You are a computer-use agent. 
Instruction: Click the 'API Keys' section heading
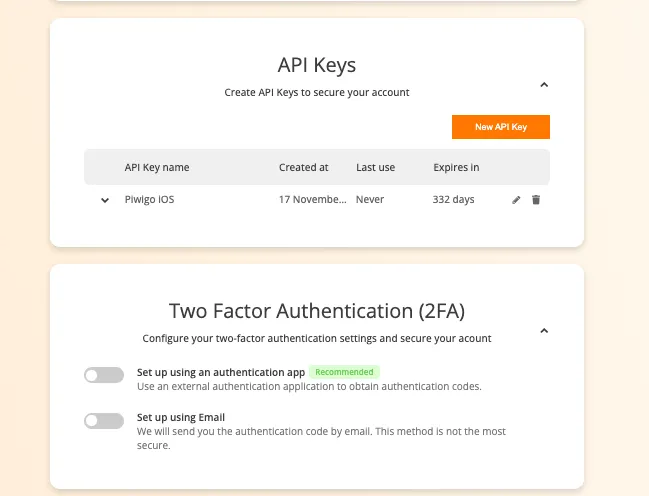[316, 65]
